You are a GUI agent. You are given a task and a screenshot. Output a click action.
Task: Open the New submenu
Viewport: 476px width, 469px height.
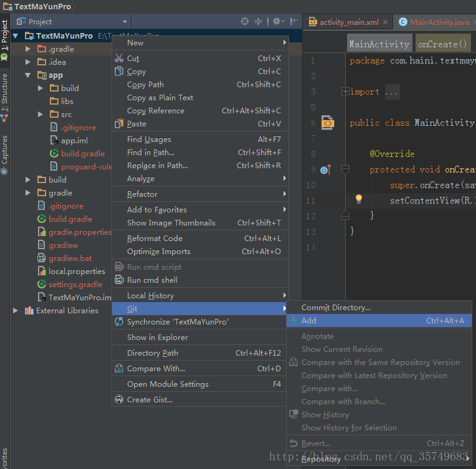201,43
